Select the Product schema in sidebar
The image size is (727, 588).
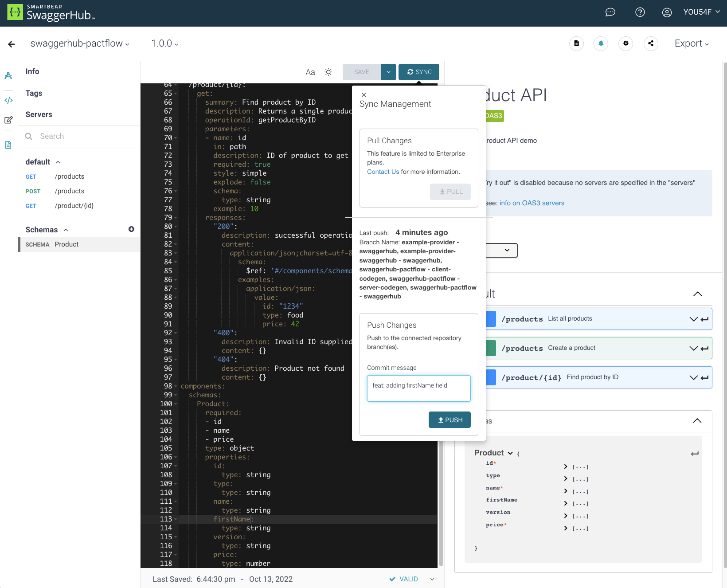(66, 244)
